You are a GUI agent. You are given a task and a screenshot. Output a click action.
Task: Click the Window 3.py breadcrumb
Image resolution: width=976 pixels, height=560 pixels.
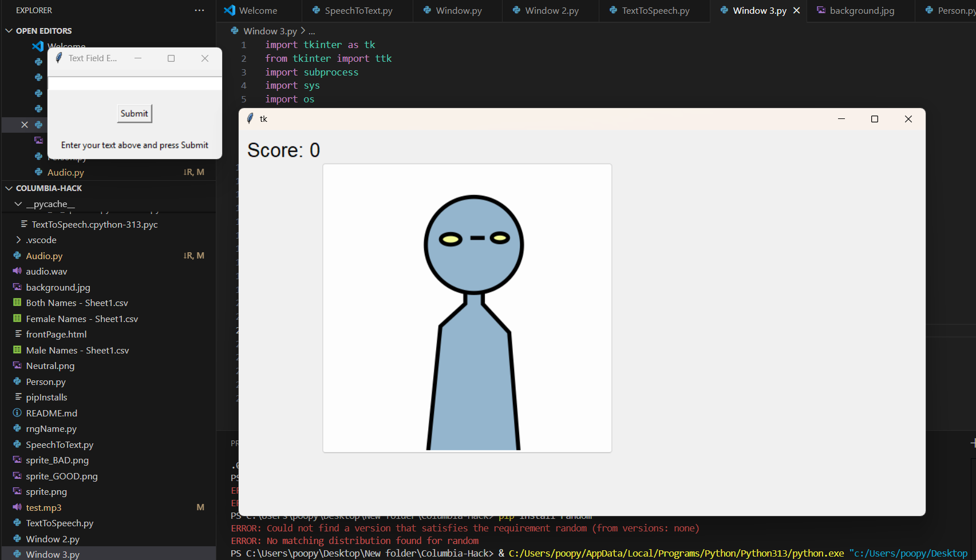(270, 31)
